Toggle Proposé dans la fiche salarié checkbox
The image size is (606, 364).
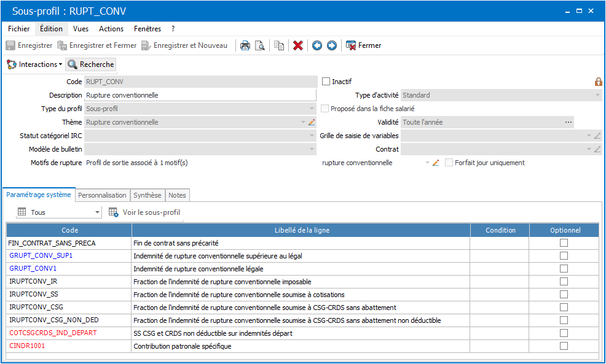tap(325, 109)
